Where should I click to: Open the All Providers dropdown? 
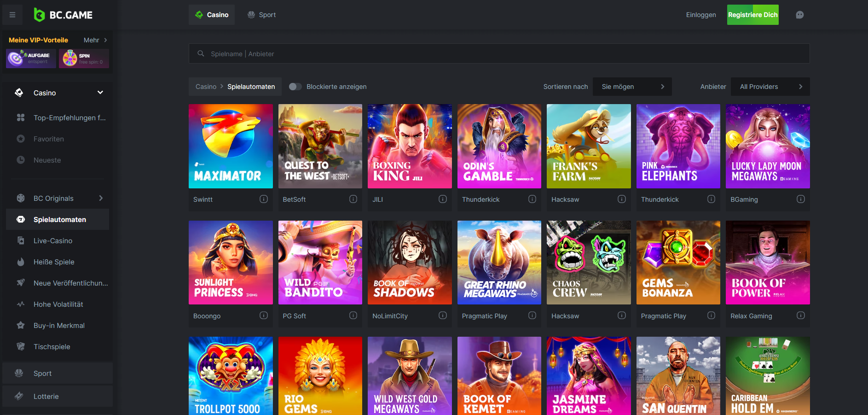click(770, 87)
